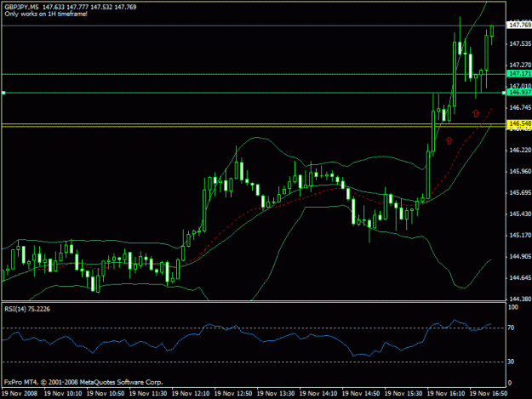Click the left handle of the 146.937 line
The height and width of the screenshot is (399, 532).
coord(3,93)
